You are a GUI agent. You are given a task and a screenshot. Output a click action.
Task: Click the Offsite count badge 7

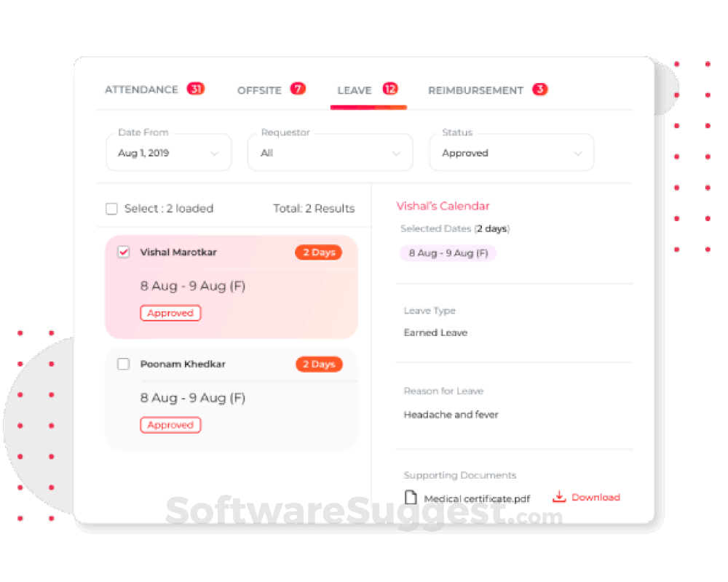point(298,88)
